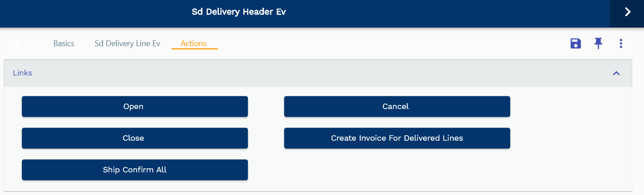Click the right chevron in the top header
This screenshot has width=644, height=195.
coord(627,12)
